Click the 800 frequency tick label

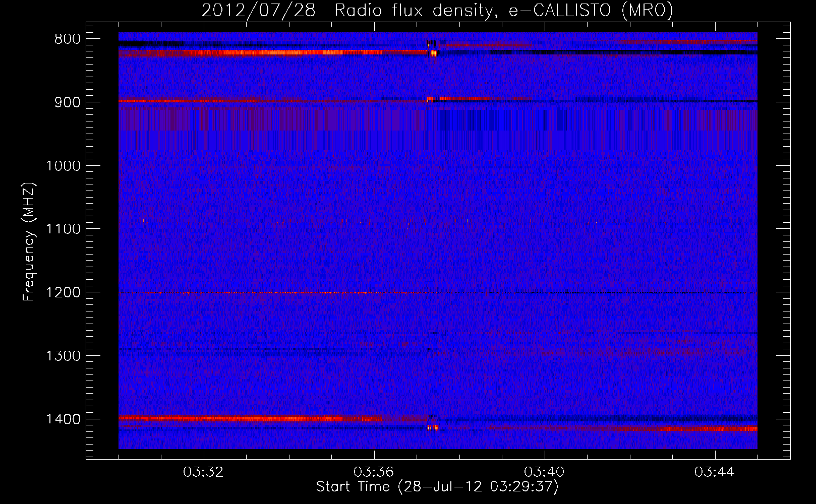(x=67, y=39)
